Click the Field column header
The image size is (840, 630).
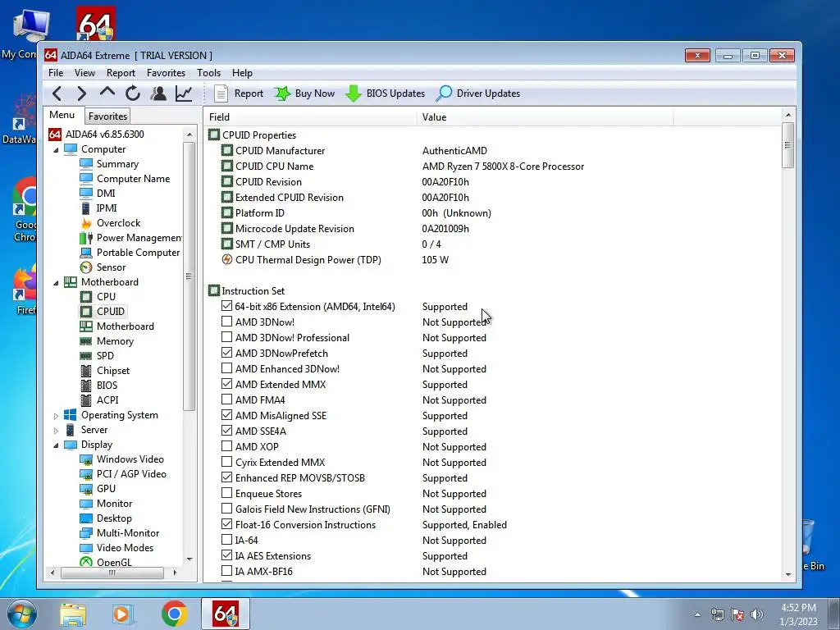click(310, 116)
